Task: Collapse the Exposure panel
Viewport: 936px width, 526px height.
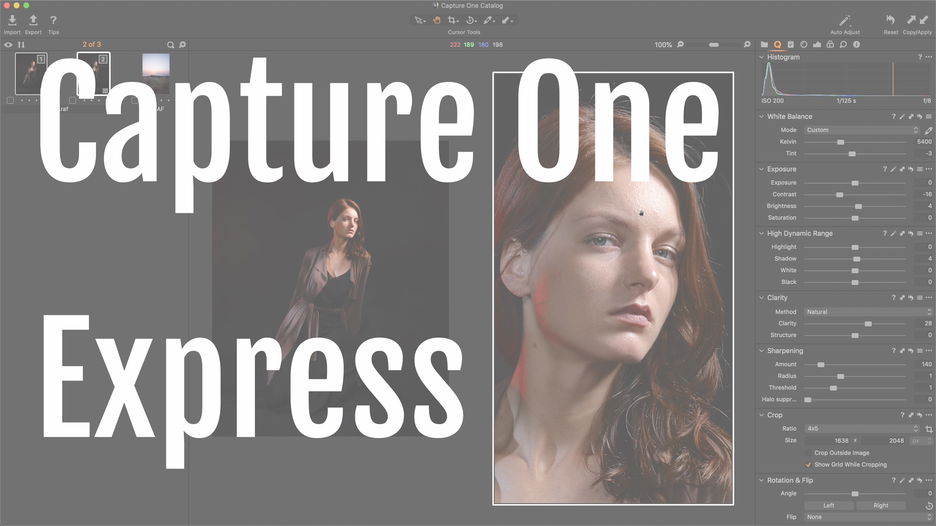Action: pos(761,169)
